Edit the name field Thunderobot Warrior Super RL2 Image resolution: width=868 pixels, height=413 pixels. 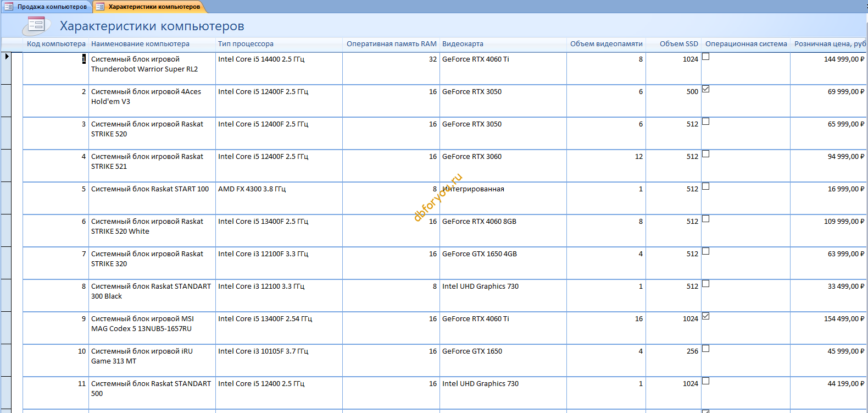click(152, 68)
